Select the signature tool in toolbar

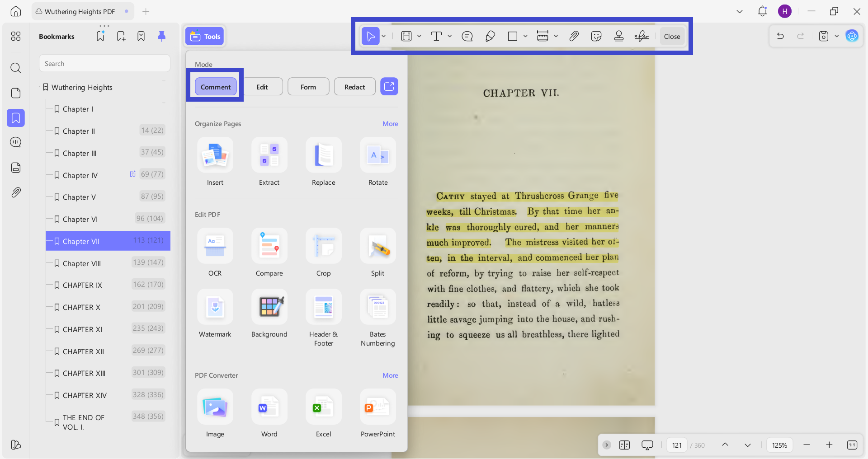point(642,36)
